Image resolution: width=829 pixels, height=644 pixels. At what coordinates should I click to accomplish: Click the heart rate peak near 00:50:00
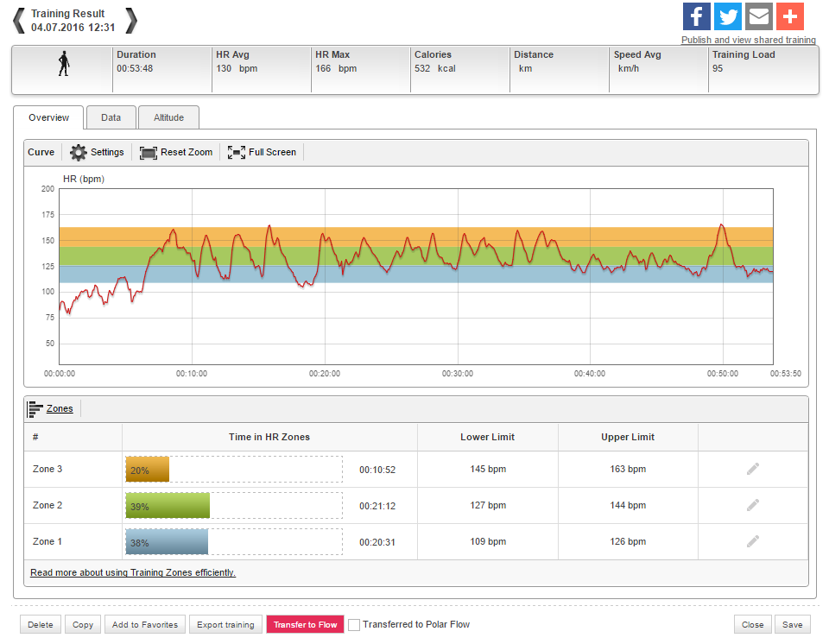pos(722,226)
